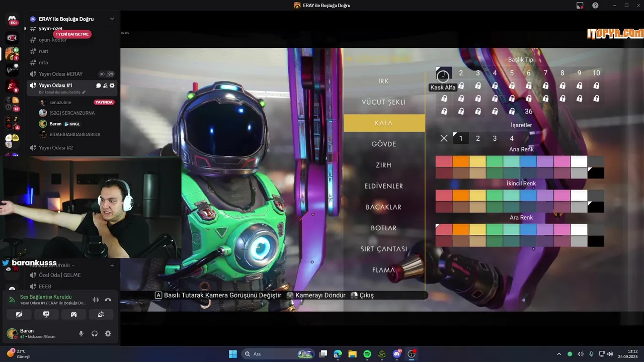Choose İşaretler option 3
The width and height of the screenshot is (644, 362).
tap(495, 138)
